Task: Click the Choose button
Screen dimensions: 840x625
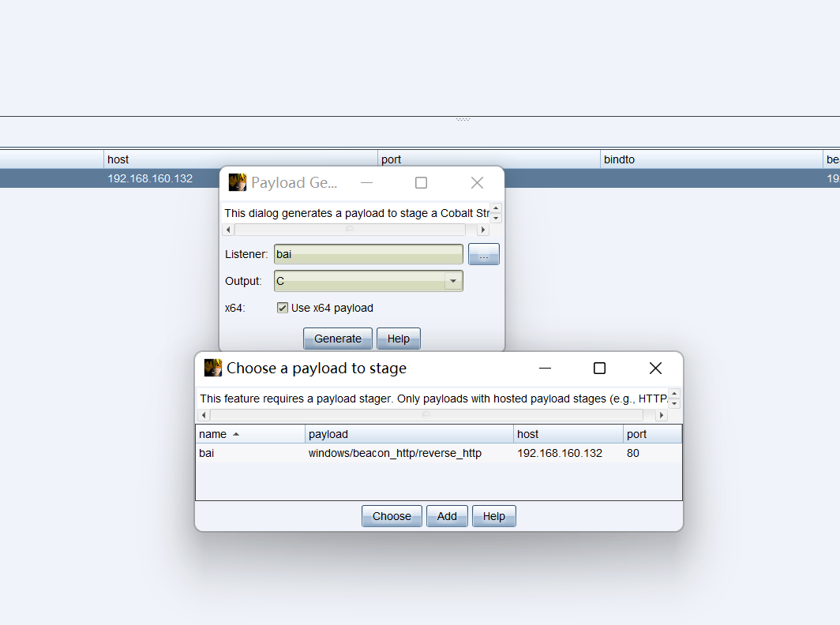Action: coord(392,516)
